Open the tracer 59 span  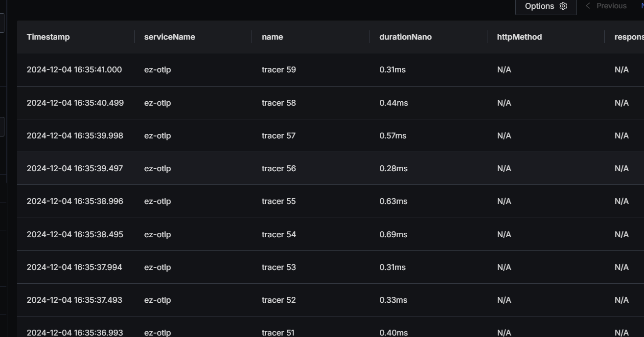coord(278,69)
